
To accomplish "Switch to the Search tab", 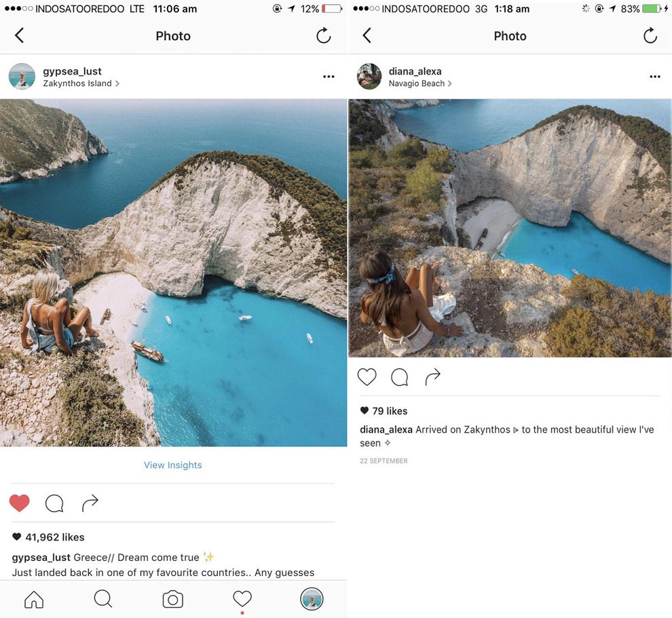I will tap(103, 599).
